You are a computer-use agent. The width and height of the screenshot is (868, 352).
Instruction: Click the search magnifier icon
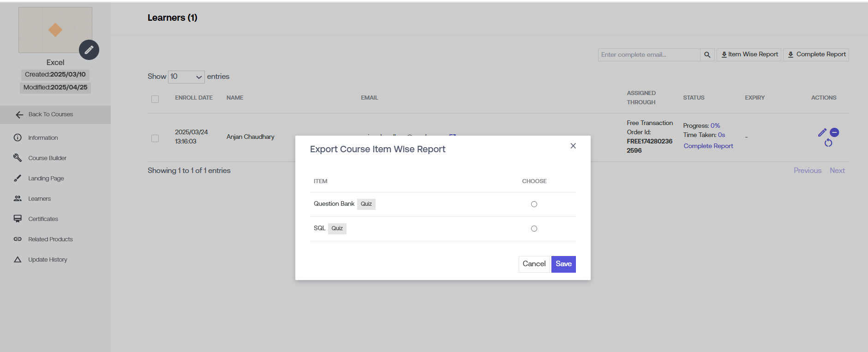(x=707, y=55)
